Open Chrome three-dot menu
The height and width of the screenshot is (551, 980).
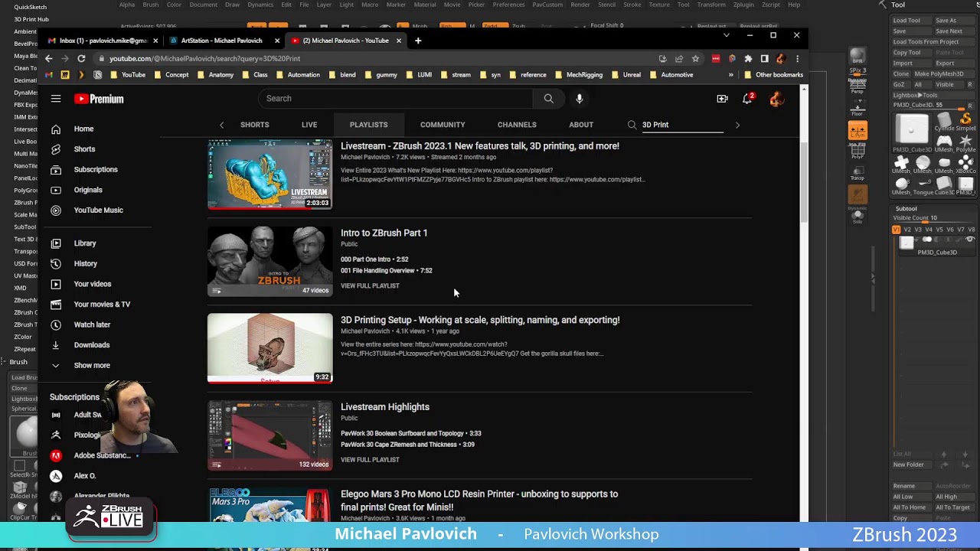click(797, 58)
